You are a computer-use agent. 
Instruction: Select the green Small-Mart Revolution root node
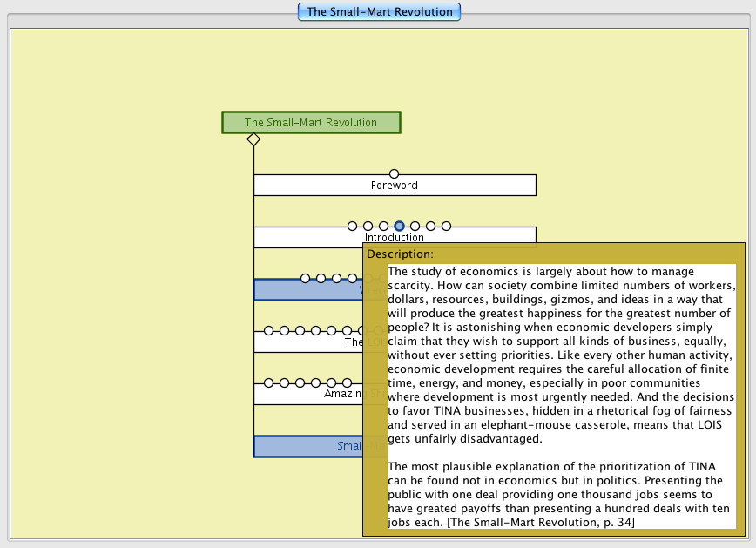(x=311, y=123)
